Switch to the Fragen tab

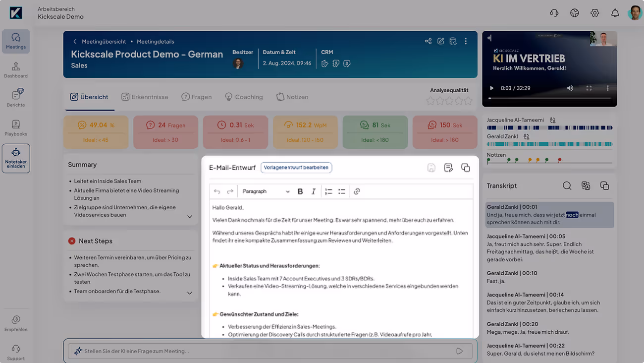pyautogui.click(x=197, y=97)
